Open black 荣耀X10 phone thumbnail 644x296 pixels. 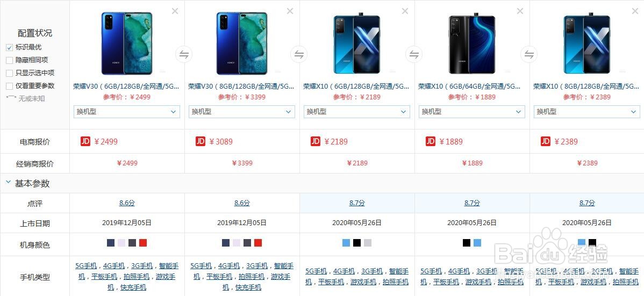pyautogui.click(x=472, y=44)
